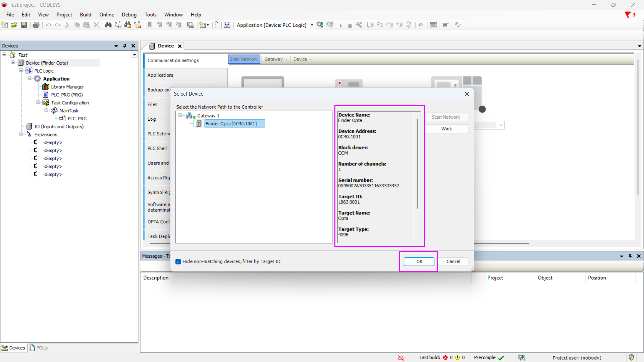Click the Toggle bookmark toolbar icon

(x=150, y=25)
